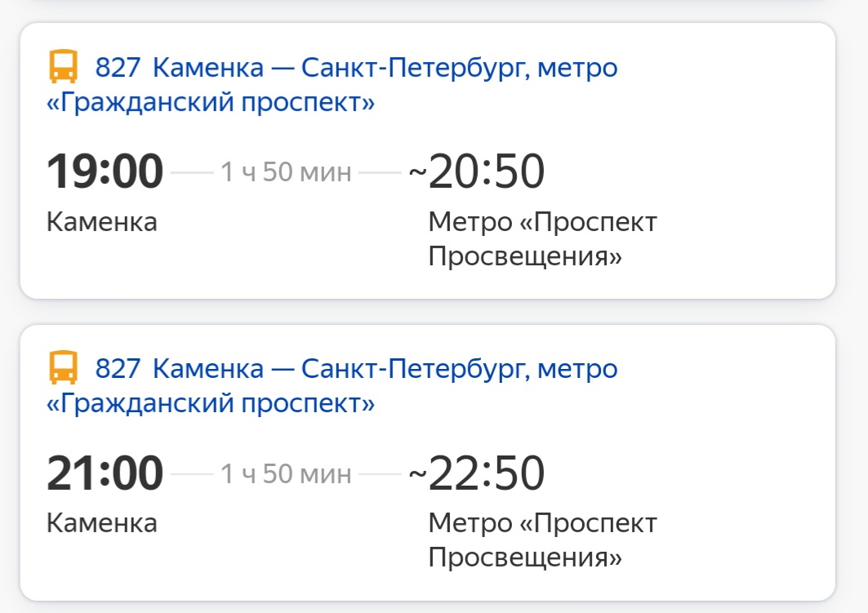Viewport: 868px width, 613px height.
Task: Click the bus icon on the 19:00 trip
Action: pos(63,67)
